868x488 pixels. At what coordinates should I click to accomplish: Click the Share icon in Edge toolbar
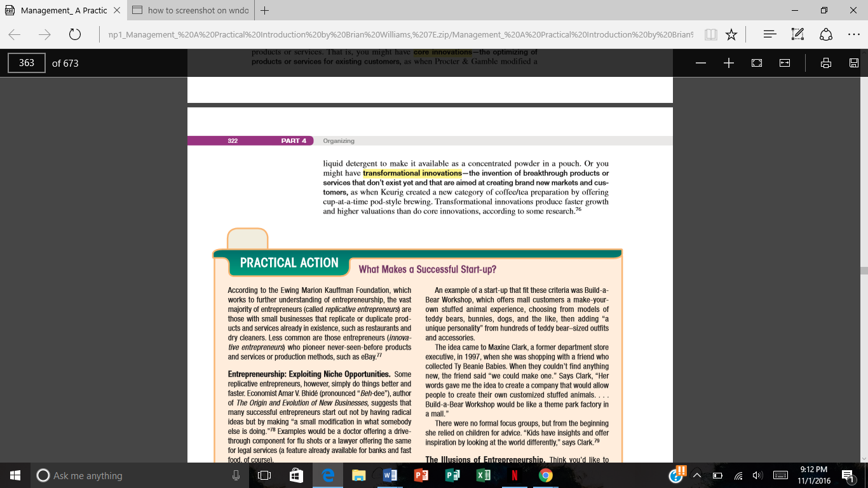click(826, 34)
